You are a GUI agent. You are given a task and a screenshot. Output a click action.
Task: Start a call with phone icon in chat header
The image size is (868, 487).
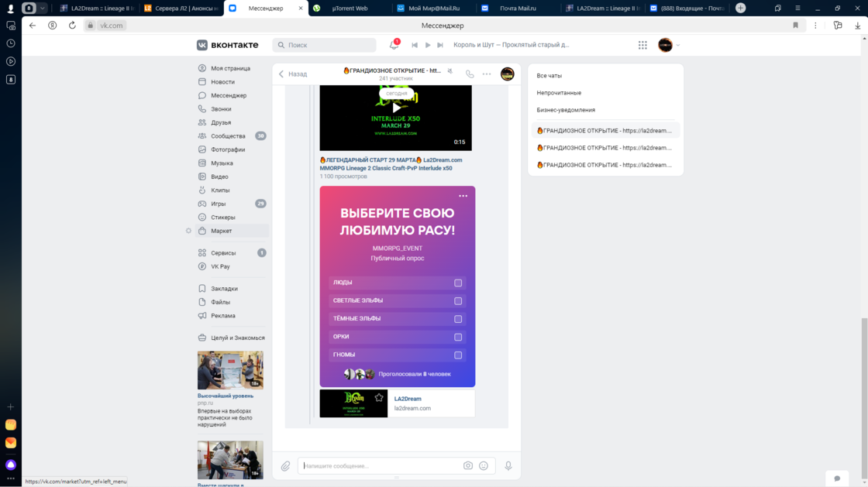[x=470, y=74]
